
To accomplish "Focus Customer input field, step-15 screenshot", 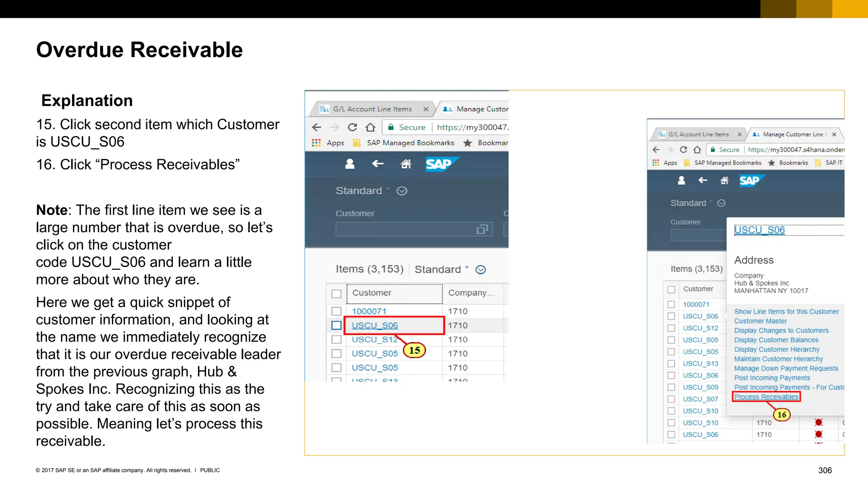I will tap(414, 229).
